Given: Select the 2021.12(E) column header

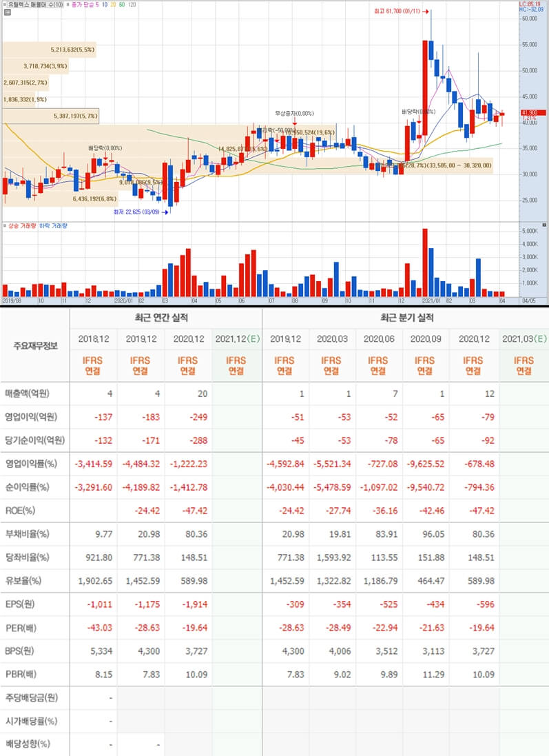Looking at the screenshot, I should [x=237, y=339].
